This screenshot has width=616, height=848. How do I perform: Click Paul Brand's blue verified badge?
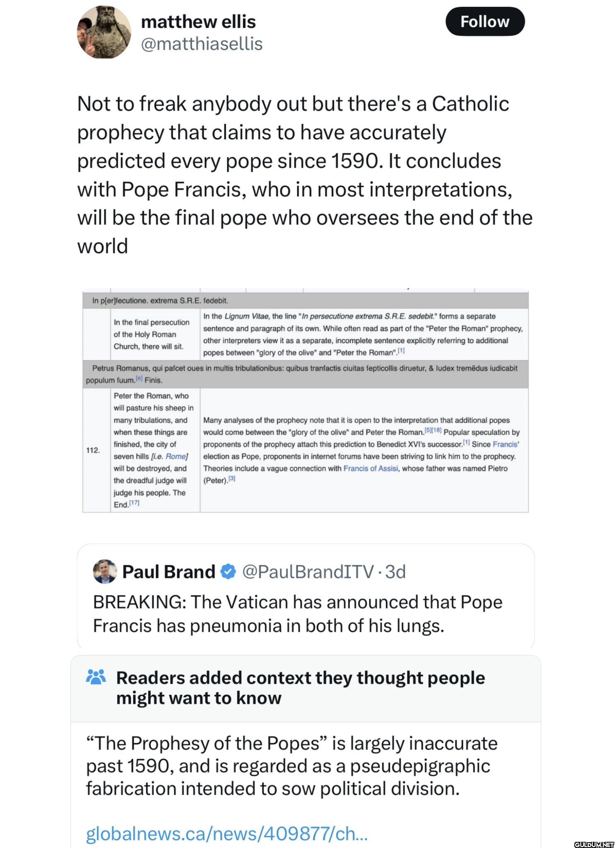228,572
